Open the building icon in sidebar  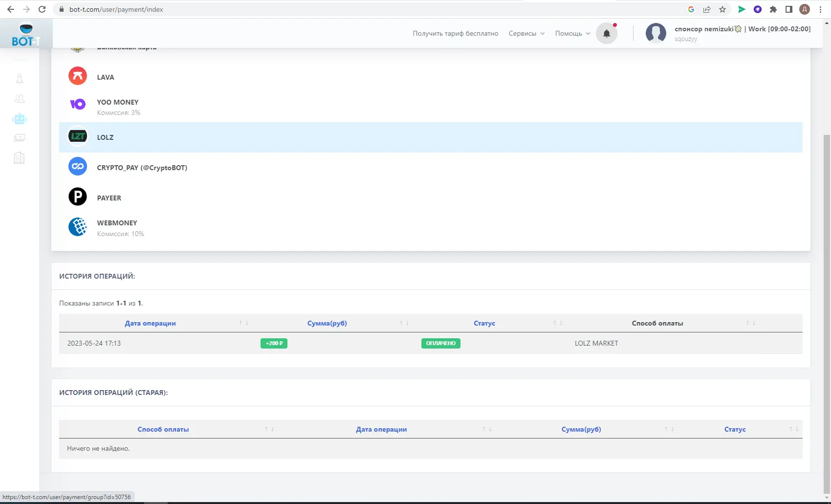(20, 158)
